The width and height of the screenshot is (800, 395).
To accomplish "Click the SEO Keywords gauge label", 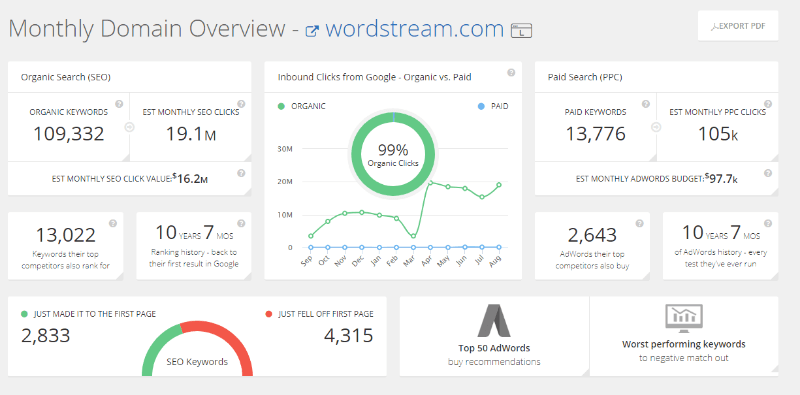I will (197, 361).
